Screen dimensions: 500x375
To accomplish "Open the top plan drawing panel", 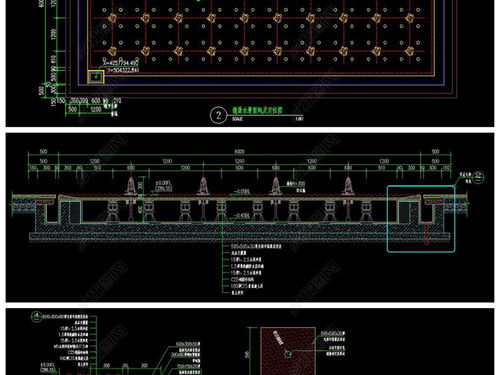I will coord(250,63).
